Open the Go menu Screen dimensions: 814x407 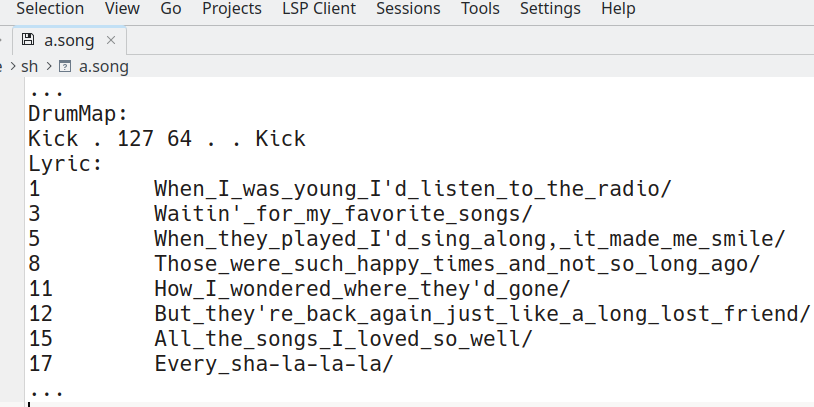coord(170,9)
